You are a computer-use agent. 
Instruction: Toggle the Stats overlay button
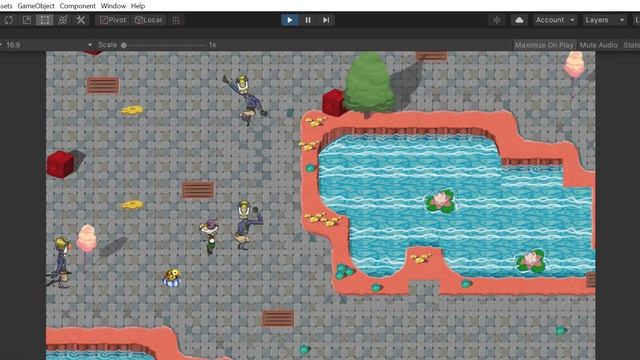(631, 45)
